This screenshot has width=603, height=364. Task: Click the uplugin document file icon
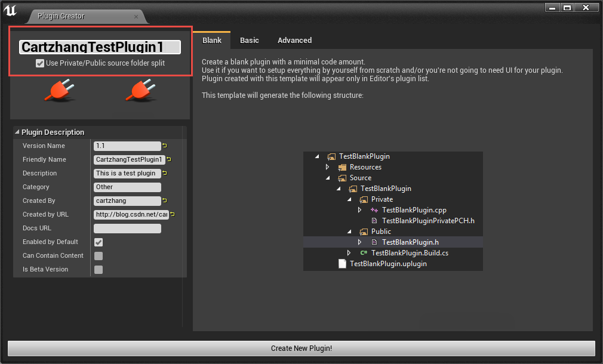pyautogui.click(x=342, y=264)
